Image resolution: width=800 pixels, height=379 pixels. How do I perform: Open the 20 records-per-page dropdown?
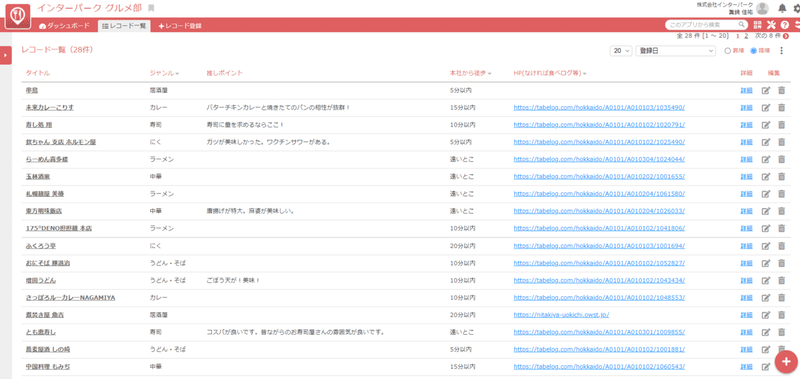coord(621,50)
